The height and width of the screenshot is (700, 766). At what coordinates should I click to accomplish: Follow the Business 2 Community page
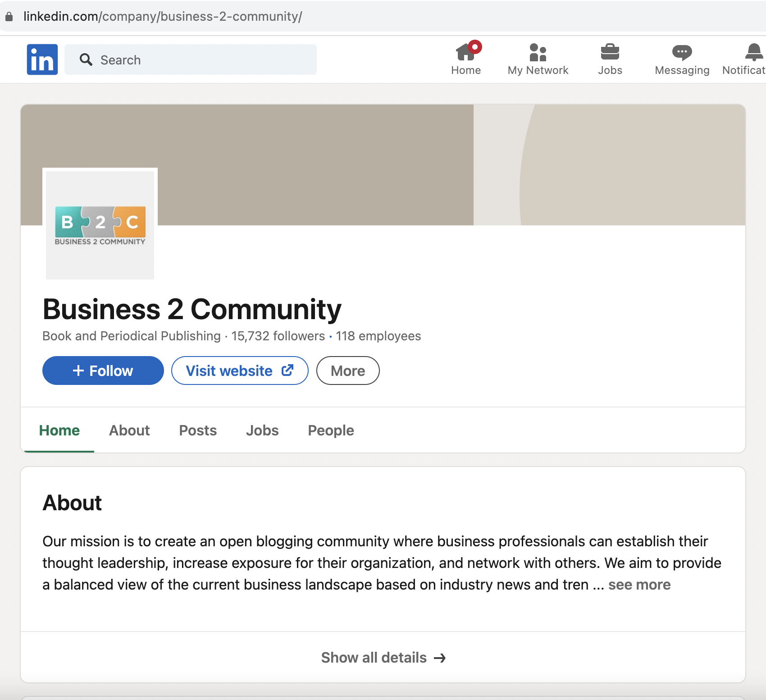[103, 371]
